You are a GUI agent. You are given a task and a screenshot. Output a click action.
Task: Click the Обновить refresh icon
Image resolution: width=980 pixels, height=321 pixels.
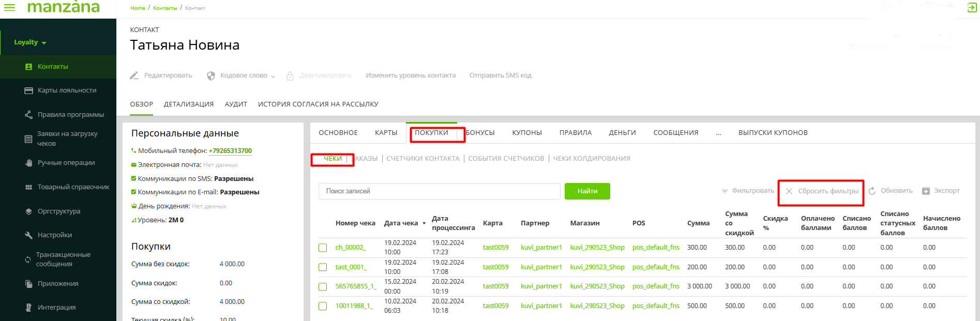pos(872,191)
